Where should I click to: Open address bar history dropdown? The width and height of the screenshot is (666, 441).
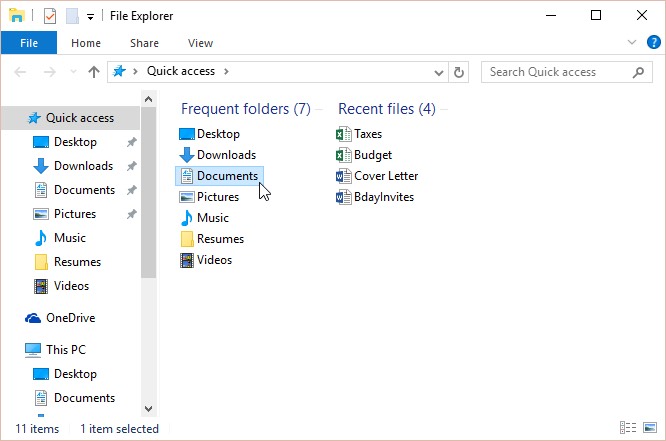(x=438, y=72)
